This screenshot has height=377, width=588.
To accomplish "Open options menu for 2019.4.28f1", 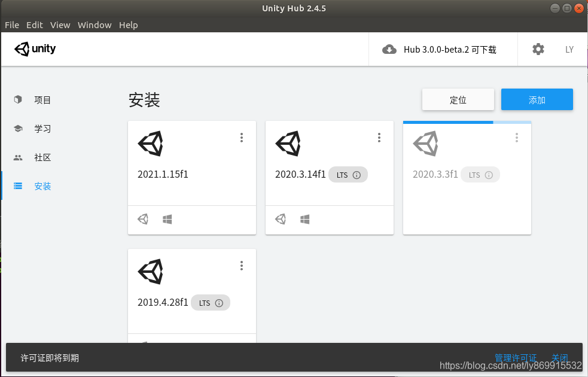I will [242, 266].
